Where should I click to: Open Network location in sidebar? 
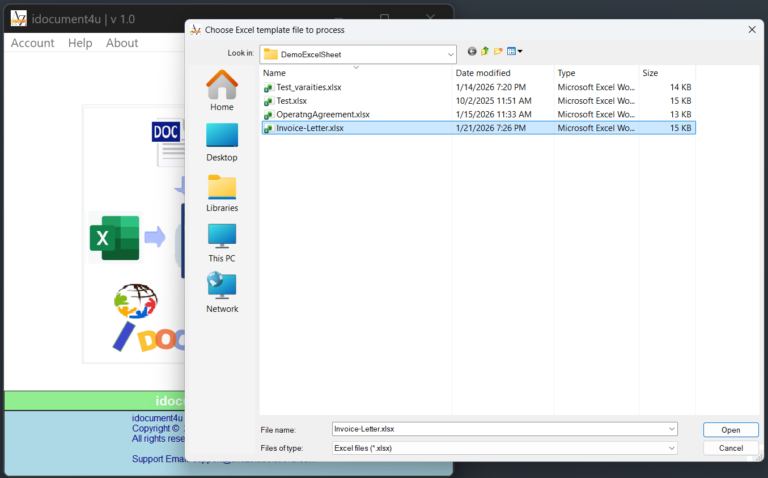click(x=222, y=293)
